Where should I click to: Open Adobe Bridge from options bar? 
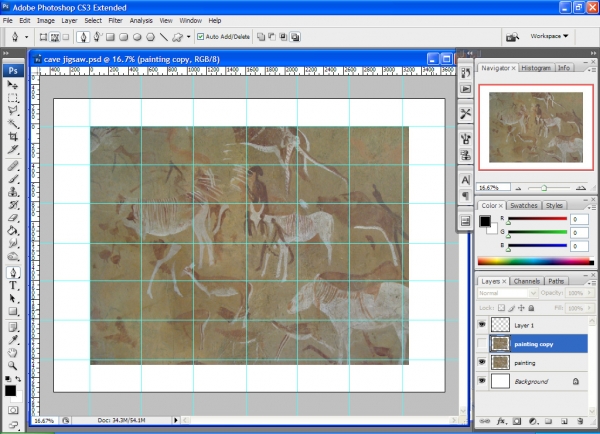point(512,37)
